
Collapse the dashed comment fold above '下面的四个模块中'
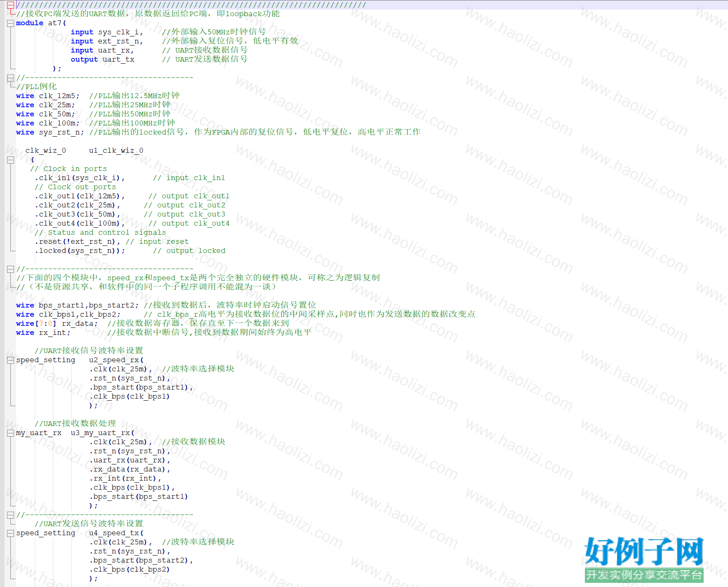tap(11, 269)
